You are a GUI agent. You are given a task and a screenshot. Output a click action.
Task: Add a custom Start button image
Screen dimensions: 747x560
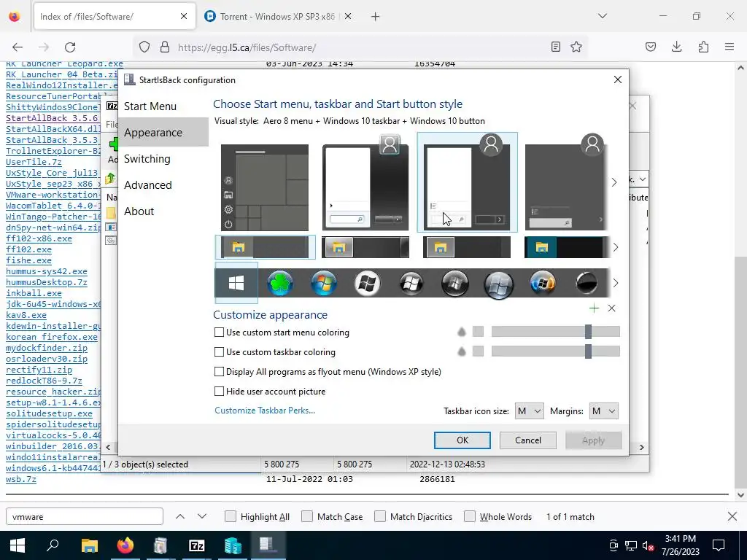594,308
